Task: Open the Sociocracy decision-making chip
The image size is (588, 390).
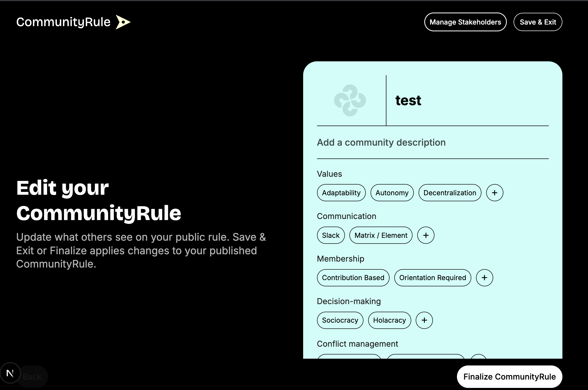Action: coord(340,320)
